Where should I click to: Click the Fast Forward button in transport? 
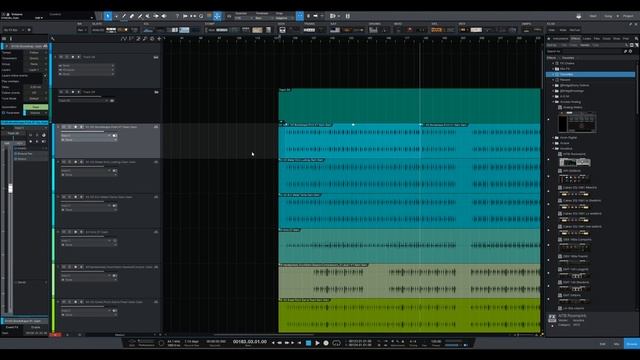pyautogui.click(x=287, y=343)
